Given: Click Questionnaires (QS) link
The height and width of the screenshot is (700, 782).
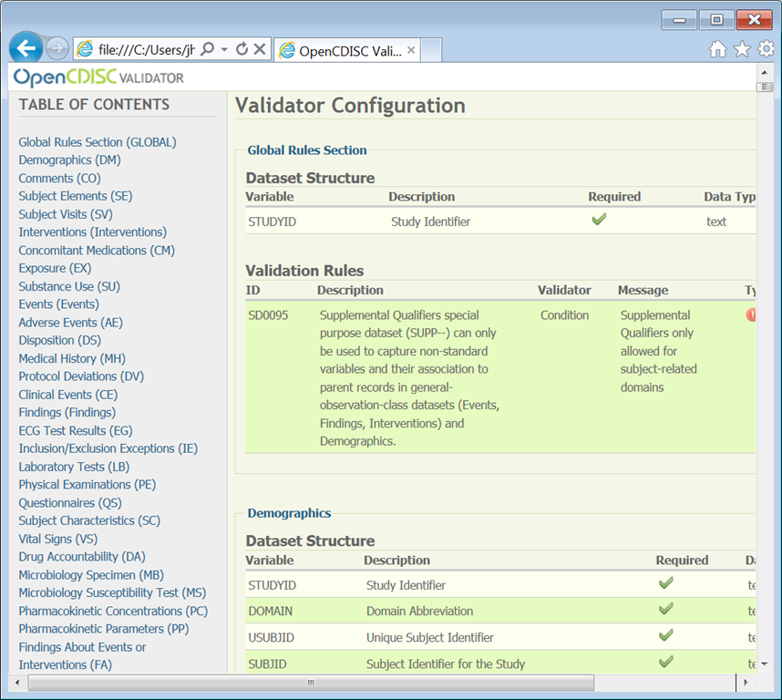Looking at the screenshot, I should (x=70, y=502).
